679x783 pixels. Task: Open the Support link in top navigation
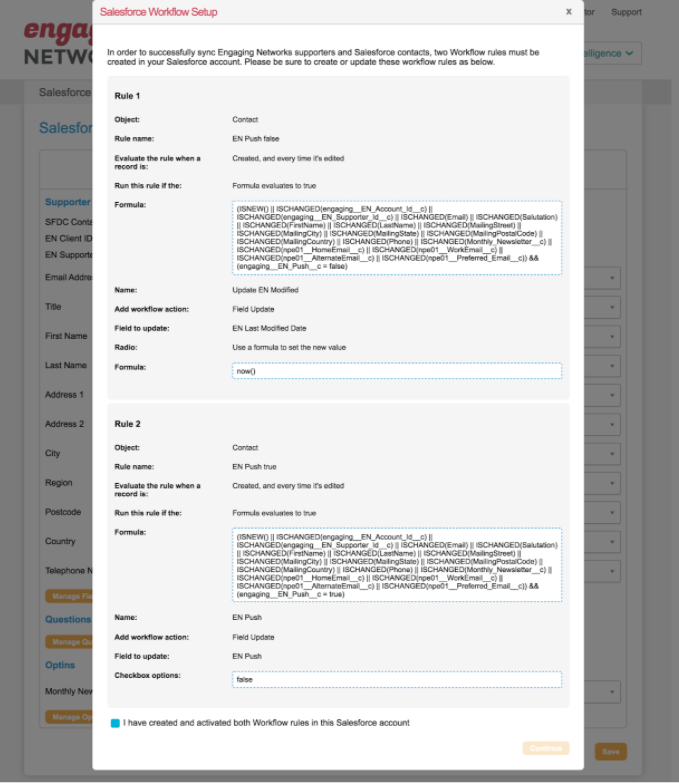click(626, 13)
